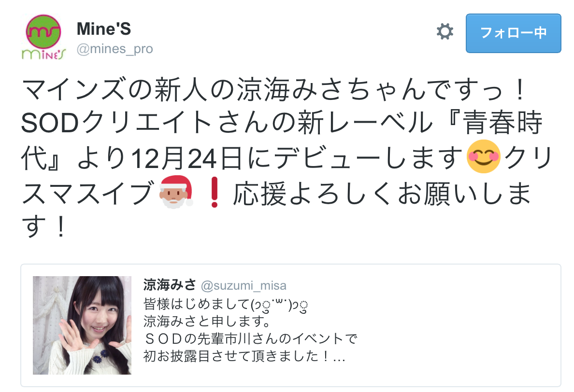
Task: Open the quoted tweet photo thumbnail
Action: 82,325
